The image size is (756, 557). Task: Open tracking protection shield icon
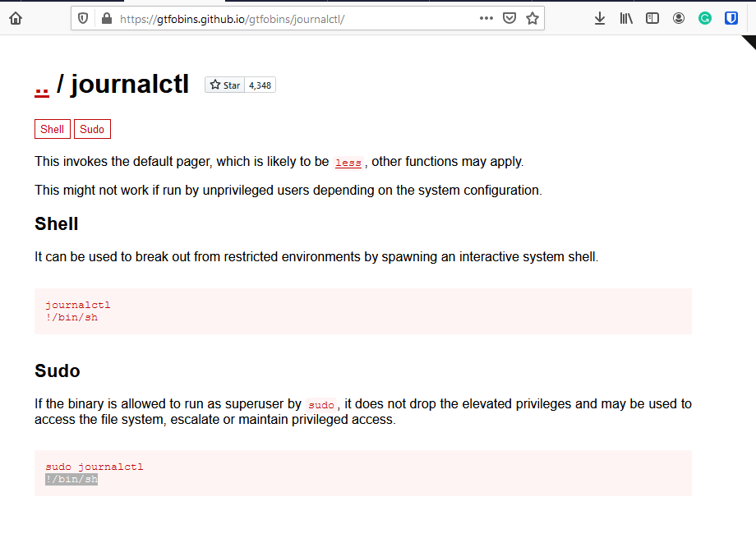click(83, 19)
